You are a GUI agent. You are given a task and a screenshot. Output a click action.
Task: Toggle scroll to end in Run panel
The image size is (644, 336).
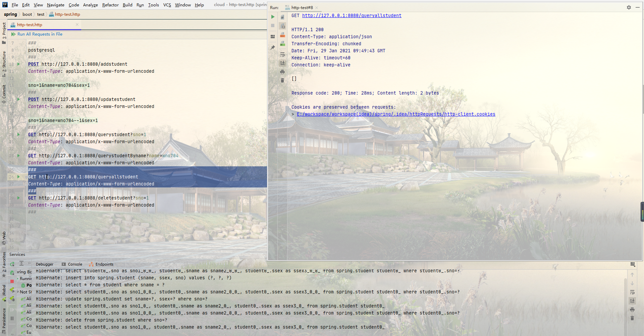282,63
